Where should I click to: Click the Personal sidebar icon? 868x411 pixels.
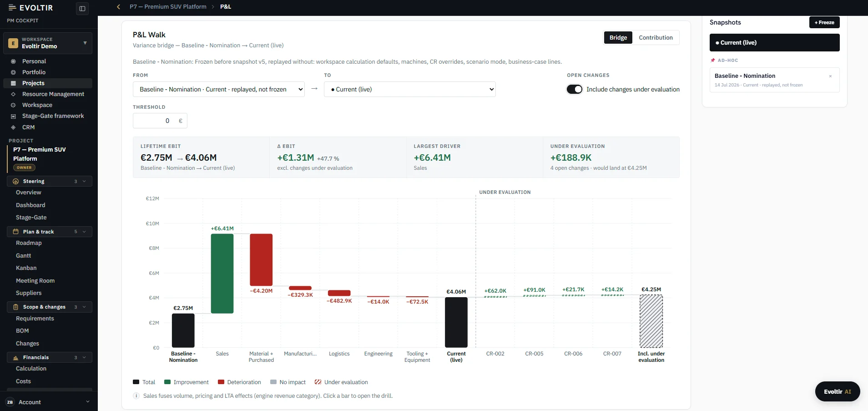click(x=13, y=61)
